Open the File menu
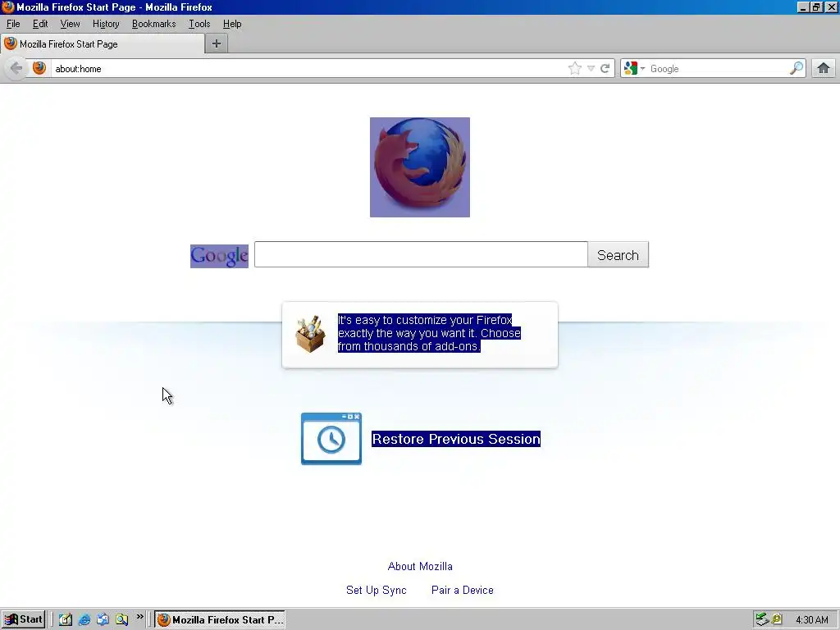The image size is (840, 630). pos(13,24)
